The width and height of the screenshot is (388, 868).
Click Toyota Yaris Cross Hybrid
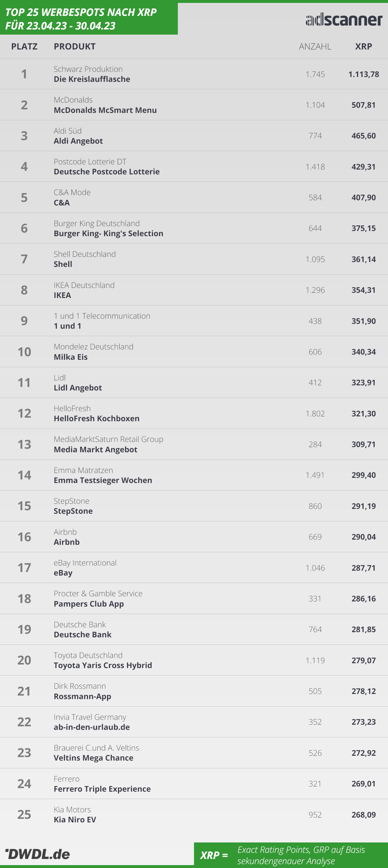tap(103, 665)
